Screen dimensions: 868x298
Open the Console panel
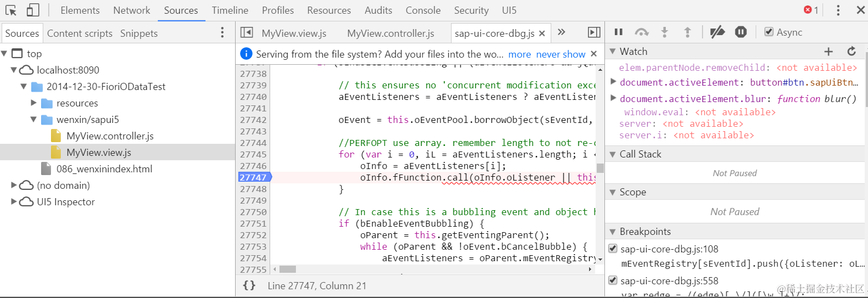pos(423,10)
